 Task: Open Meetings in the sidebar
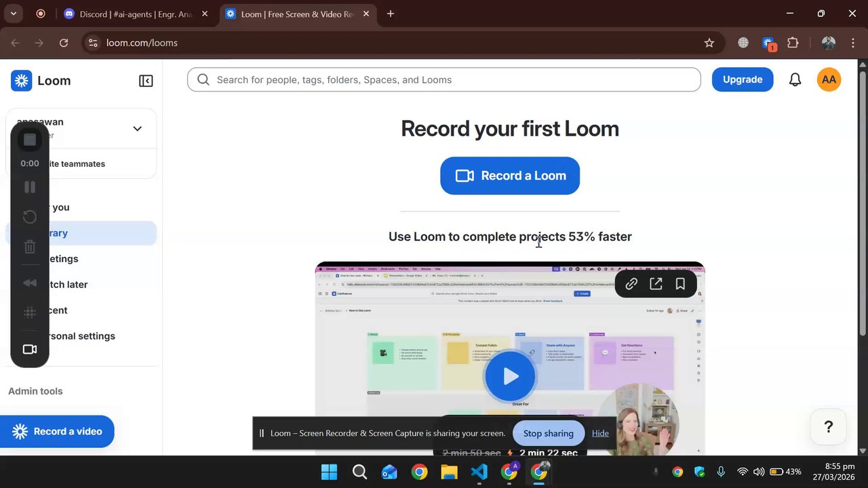click(x=81, y=259)
